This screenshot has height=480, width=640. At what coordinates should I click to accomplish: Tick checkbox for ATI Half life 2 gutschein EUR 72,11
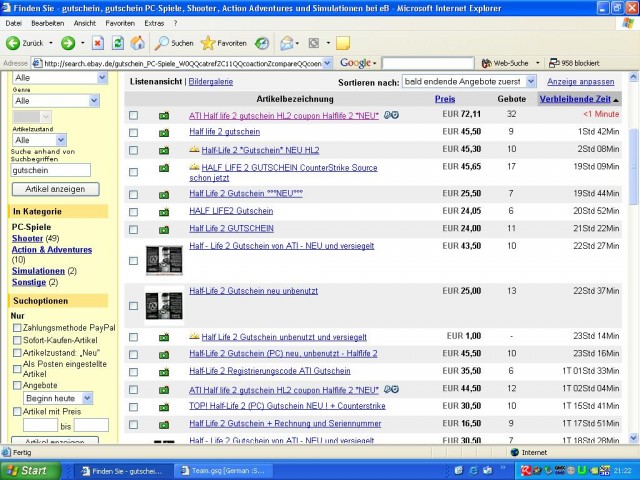tap(133, 115)
